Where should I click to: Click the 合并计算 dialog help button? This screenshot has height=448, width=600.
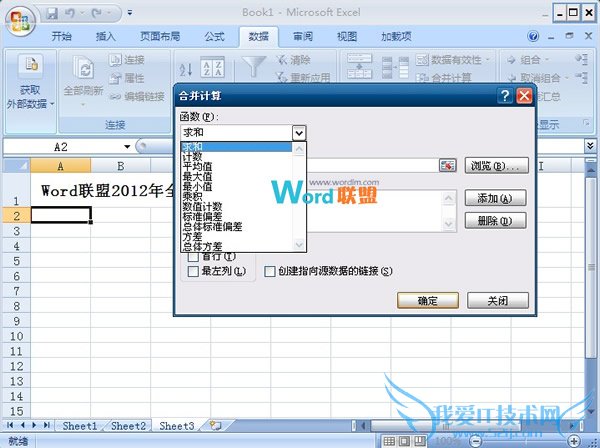click(505, 96)
